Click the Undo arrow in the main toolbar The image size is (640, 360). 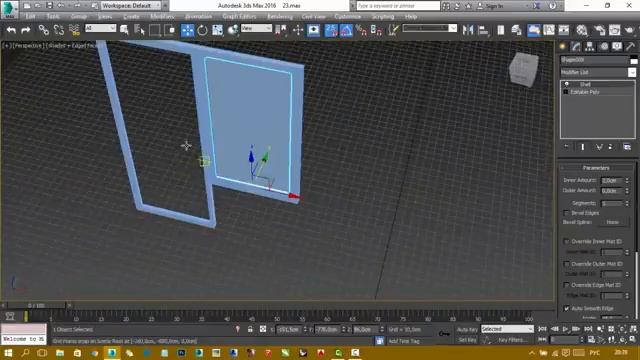click(11, 30)
